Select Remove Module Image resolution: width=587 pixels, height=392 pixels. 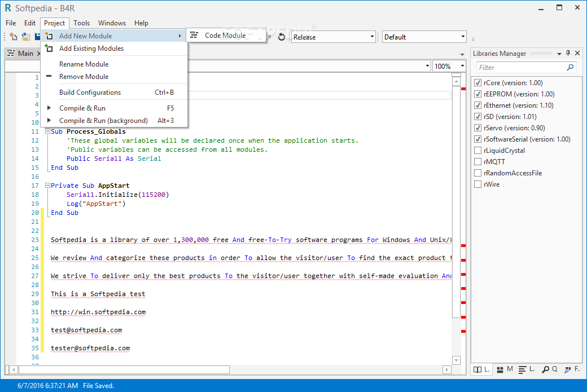pyautogui.click(x=114, y=76)
